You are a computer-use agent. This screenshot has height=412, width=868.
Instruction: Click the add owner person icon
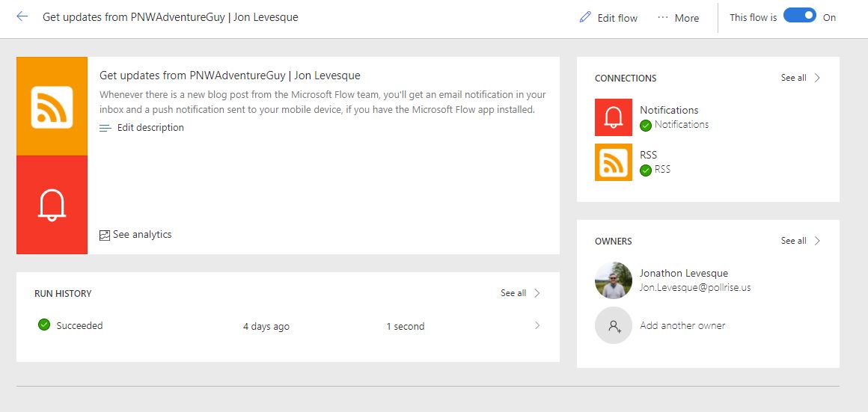click(x=614, y=326)
